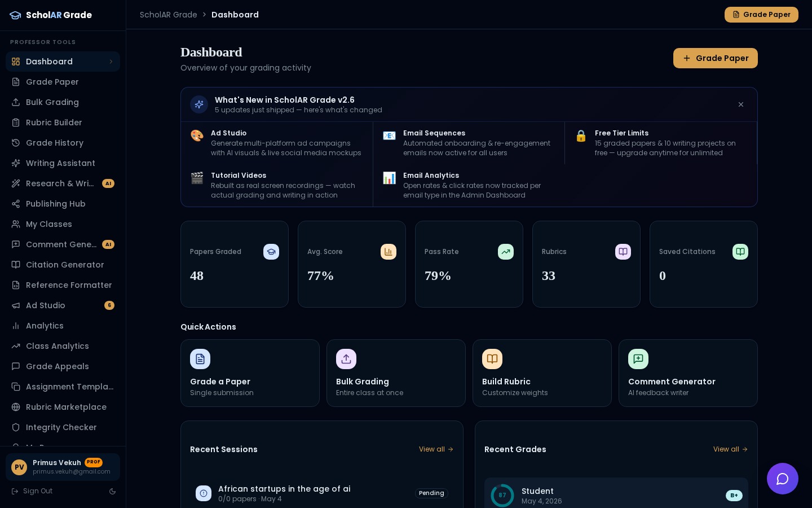This screenshot has width=812, height=508.
Task: Click the Comment Generator sidebar icon
Action: (x=16, y=244)
